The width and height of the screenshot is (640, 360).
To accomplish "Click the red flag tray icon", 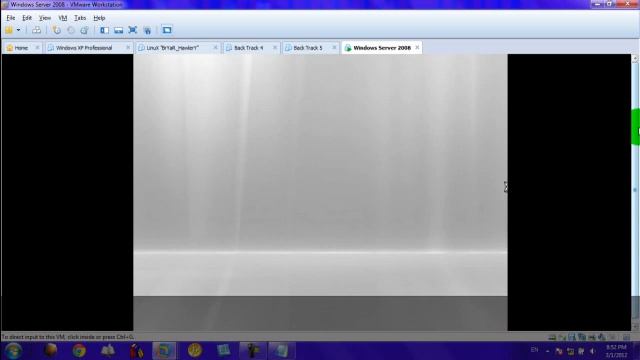I will [x=558, y=351].
